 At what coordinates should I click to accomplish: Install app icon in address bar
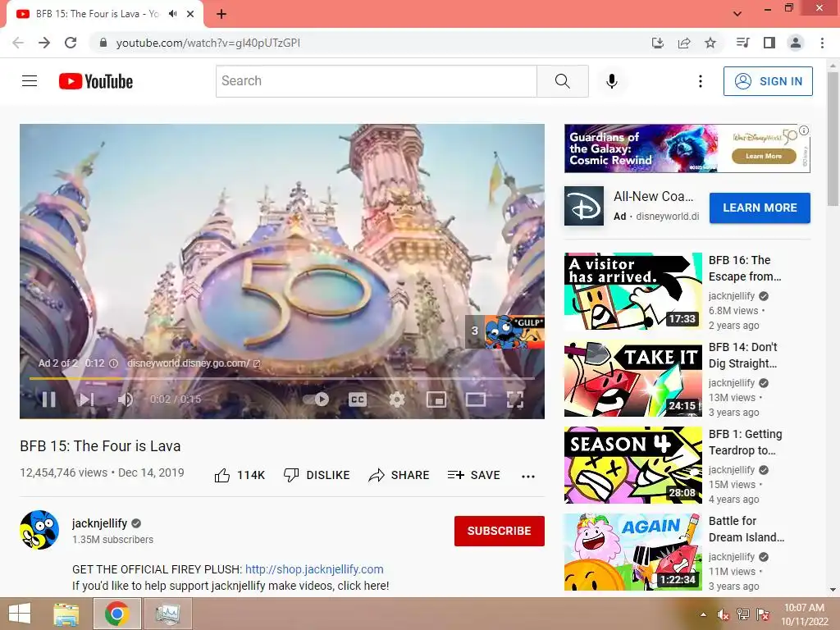pos(658,43)
